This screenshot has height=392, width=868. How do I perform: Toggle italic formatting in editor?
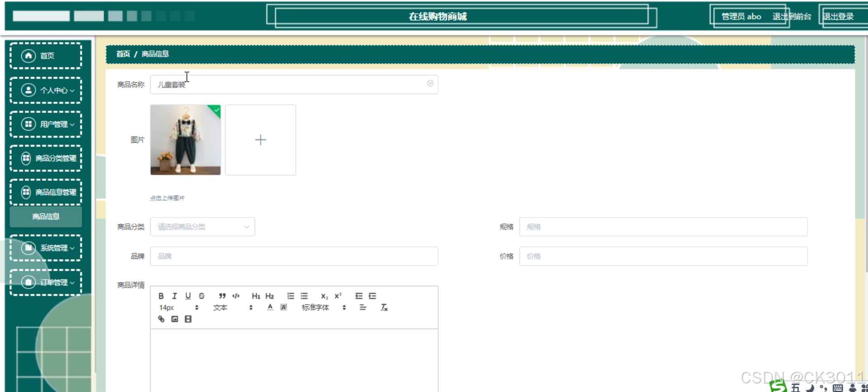(x=175, y=296)
